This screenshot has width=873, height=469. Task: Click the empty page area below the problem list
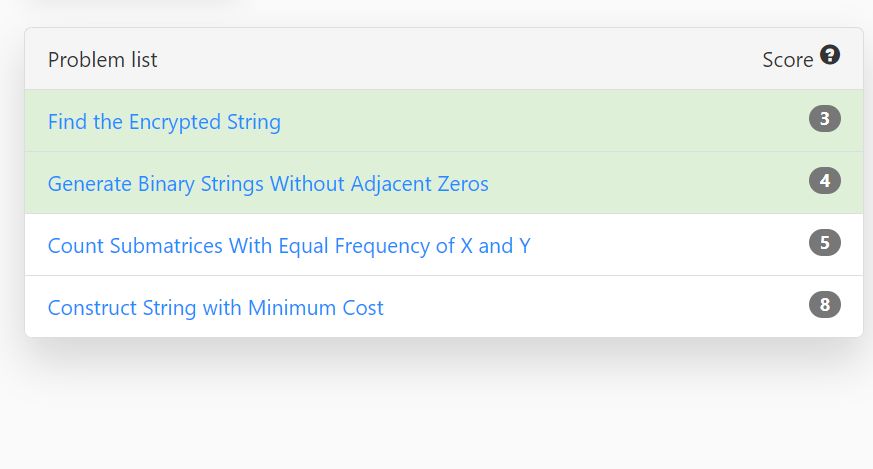[x=436, y=412]
